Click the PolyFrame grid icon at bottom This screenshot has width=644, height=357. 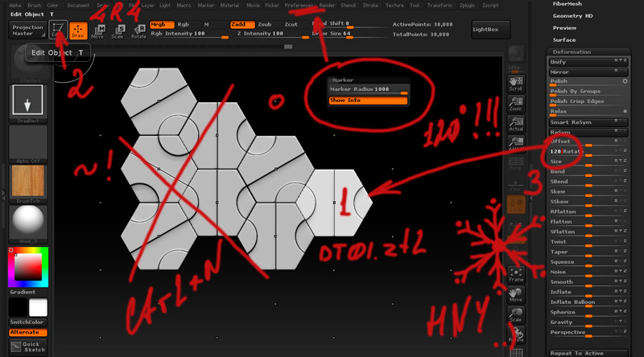tap(516, 352)
